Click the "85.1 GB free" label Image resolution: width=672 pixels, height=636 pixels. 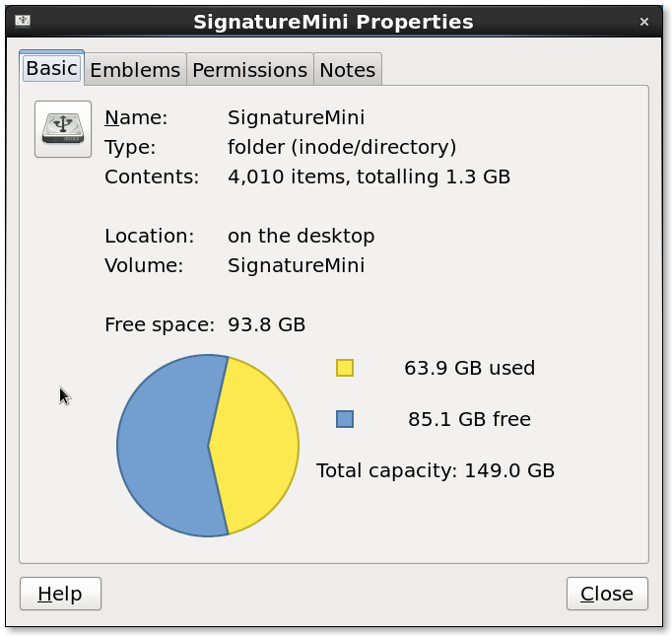[x=470, y=419]
